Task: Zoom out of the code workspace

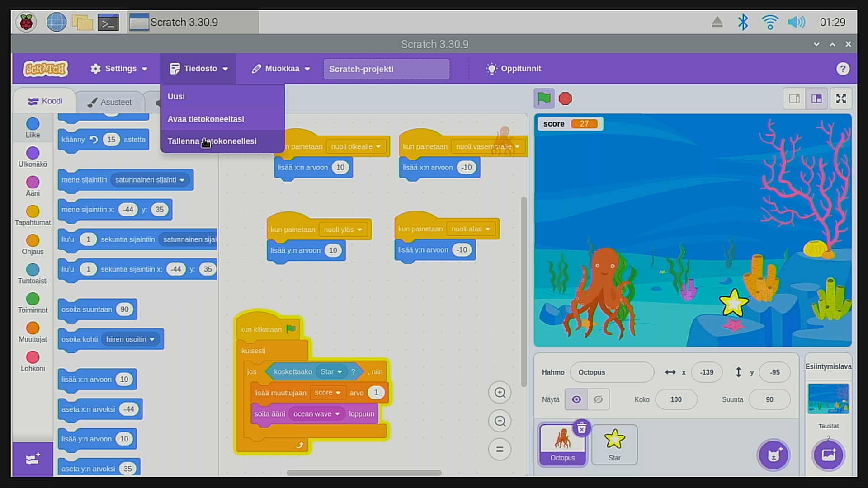Action: coord(500,421)
